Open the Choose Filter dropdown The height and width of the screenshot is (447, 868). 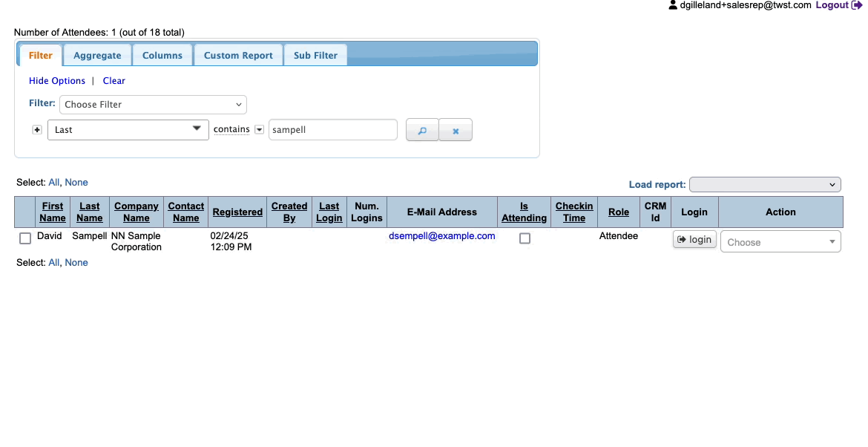click(x=153, y=105)
